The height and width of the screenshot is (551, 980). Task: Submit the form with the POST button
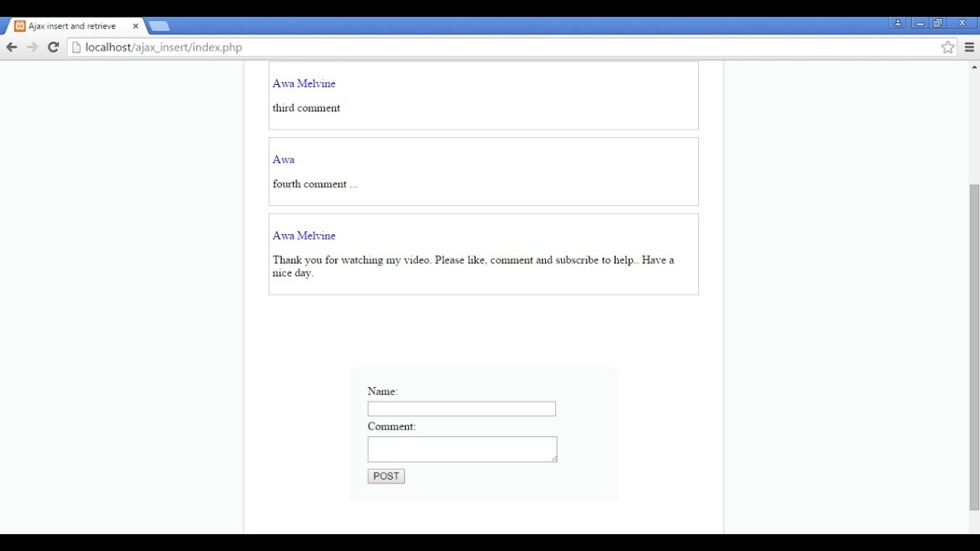(x=386, y=476)
